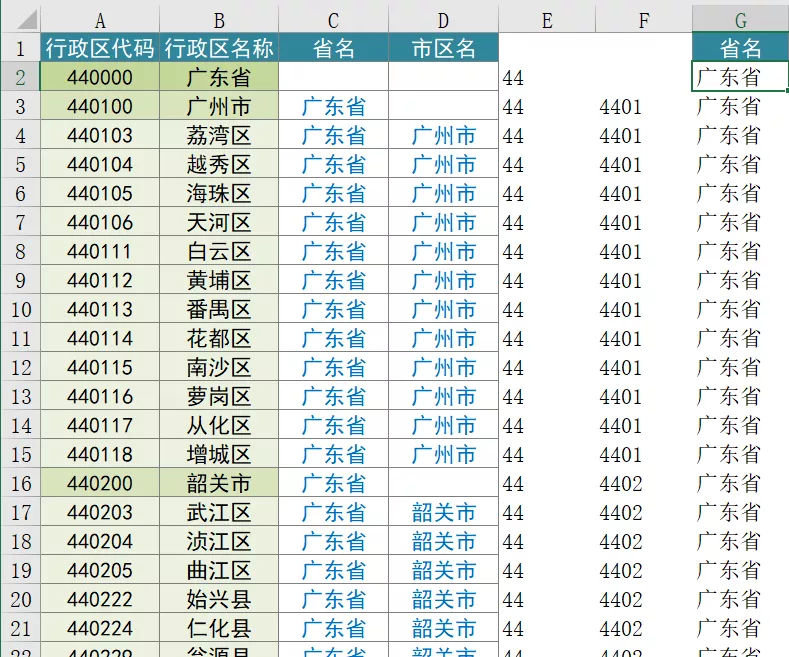
Task: Click cell 广州市 in column B
Action: (219, 106)
